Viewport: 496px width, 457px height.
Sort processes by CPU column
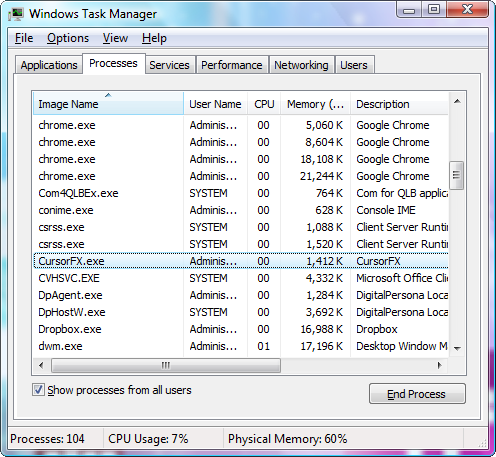[264, 104]
